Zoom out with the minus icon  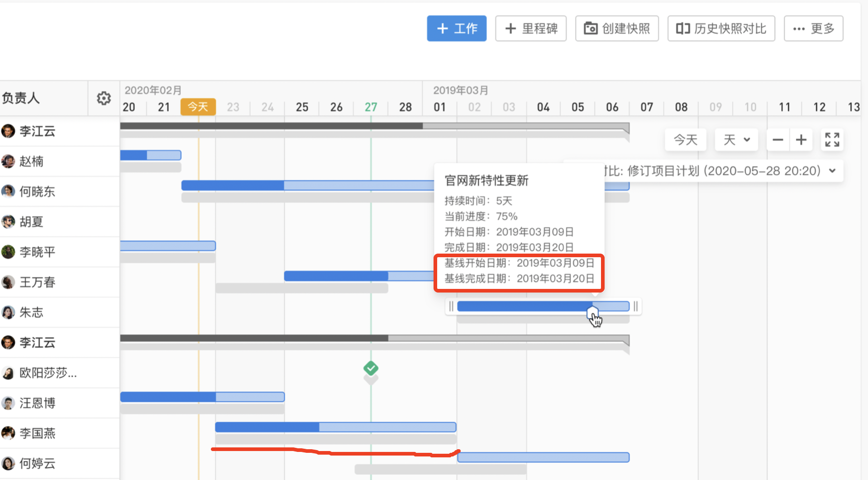click(778, 139)
